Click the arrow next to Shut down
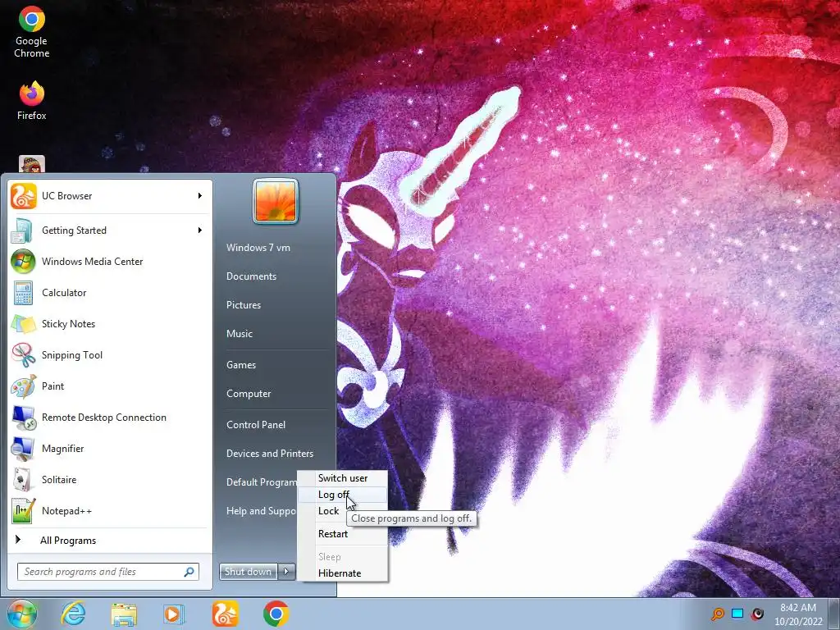The width and height of the screenshot is (840, 630). 286,572
